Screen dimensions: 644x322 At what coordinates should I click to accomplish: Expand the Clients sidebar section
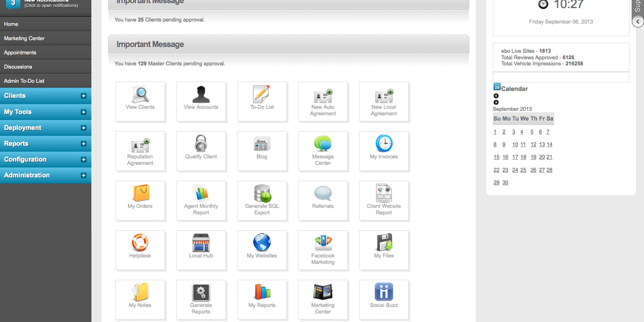46,96
